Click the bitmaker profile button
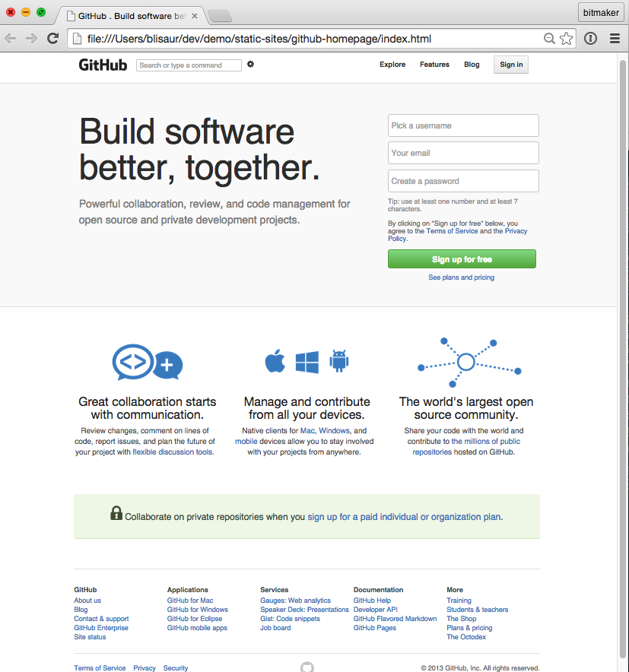The width and height of the screenshot is (629, 672). tap(601, 12)
